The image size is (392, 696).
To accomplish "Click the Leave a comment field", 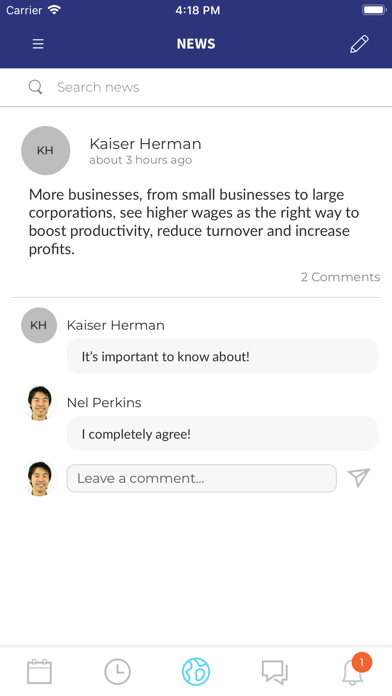I will coord(202,478).
